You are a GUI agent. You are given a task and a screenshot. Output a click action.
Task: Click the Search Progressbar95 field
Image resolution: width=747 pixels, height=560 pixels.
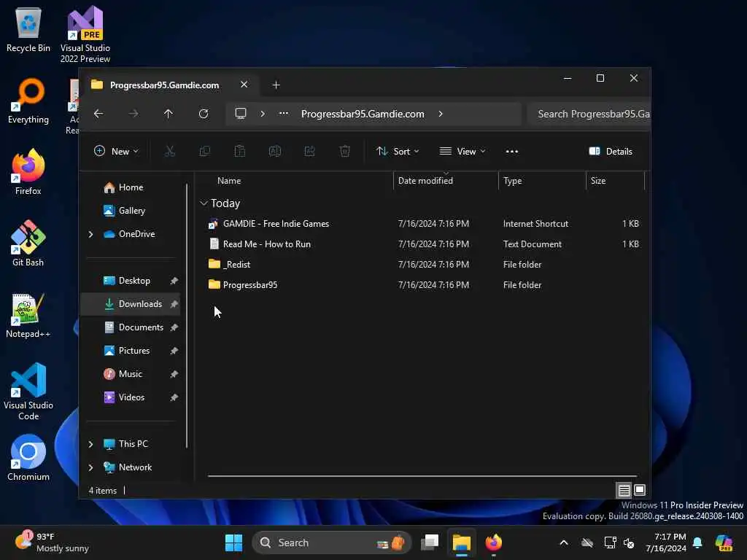[x=589, y=114]
